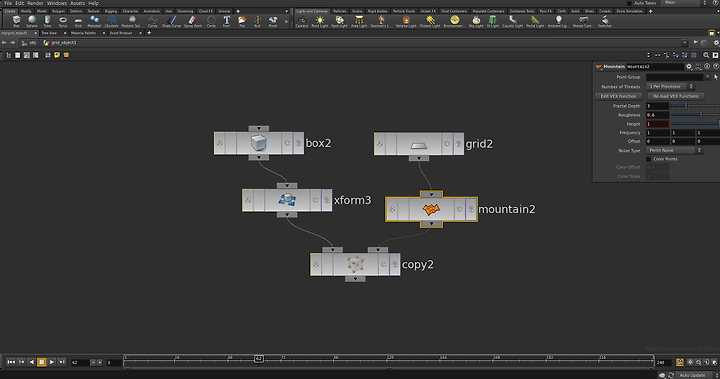Select the Sphere shelf tool
Screen dimensions: 720x379
click(32, 21)
